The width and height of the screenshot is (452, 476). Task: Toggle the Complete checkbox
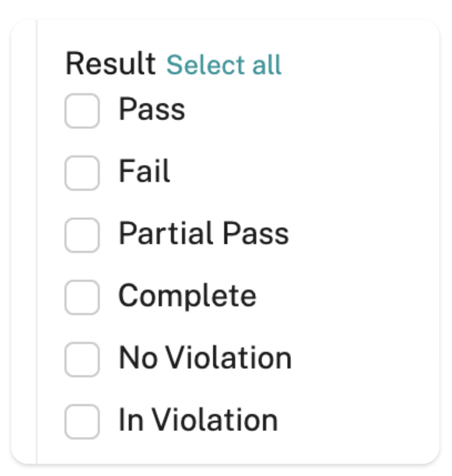[82, 297]
